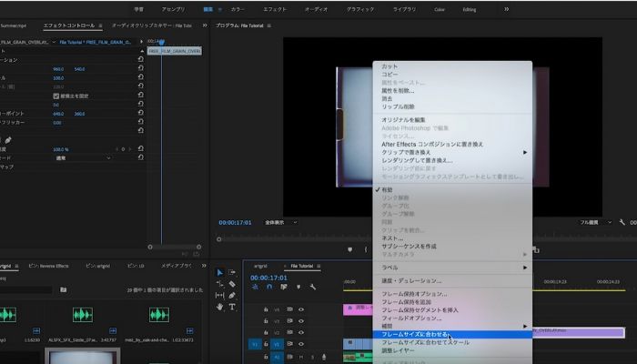
Task: Hide the V1 track with its eye icon
Action: tap(301, 344)
